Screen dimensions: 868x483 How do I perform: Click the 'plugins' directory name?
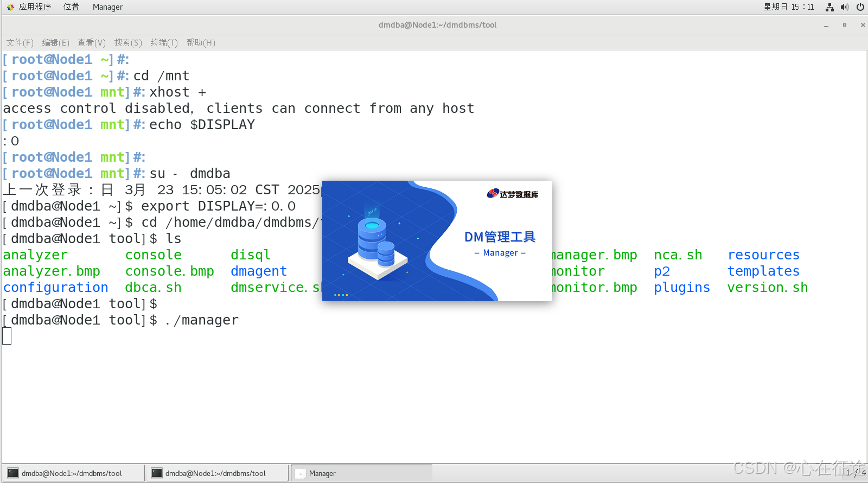[682, 288]
